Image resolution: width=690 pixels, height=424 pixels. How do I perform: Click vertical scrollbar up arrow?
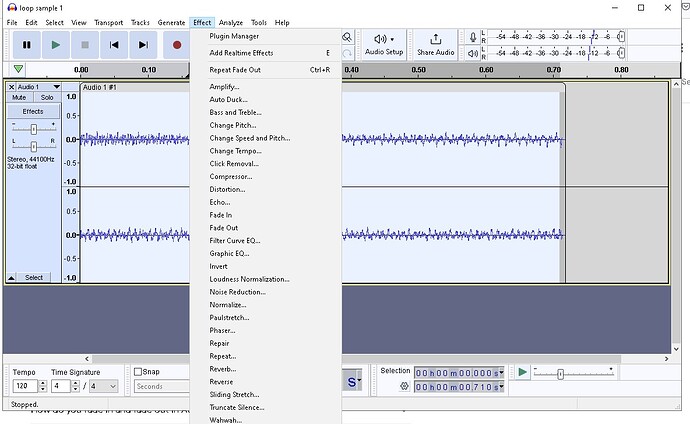coord(676,84)
